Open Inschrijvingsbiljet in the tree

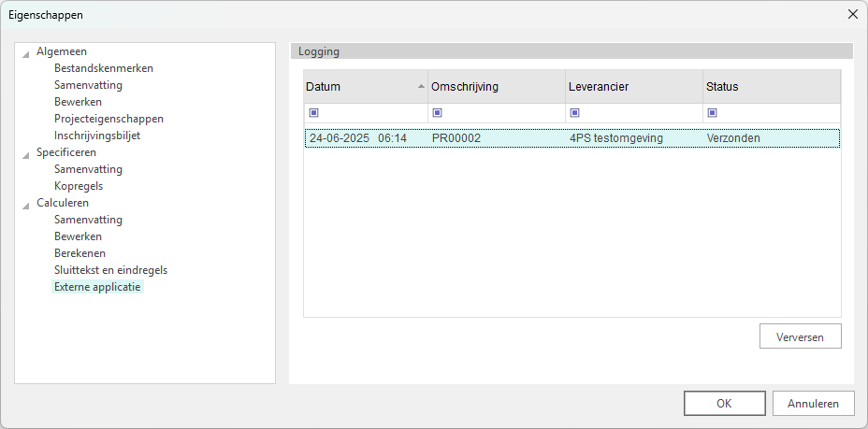96,136
